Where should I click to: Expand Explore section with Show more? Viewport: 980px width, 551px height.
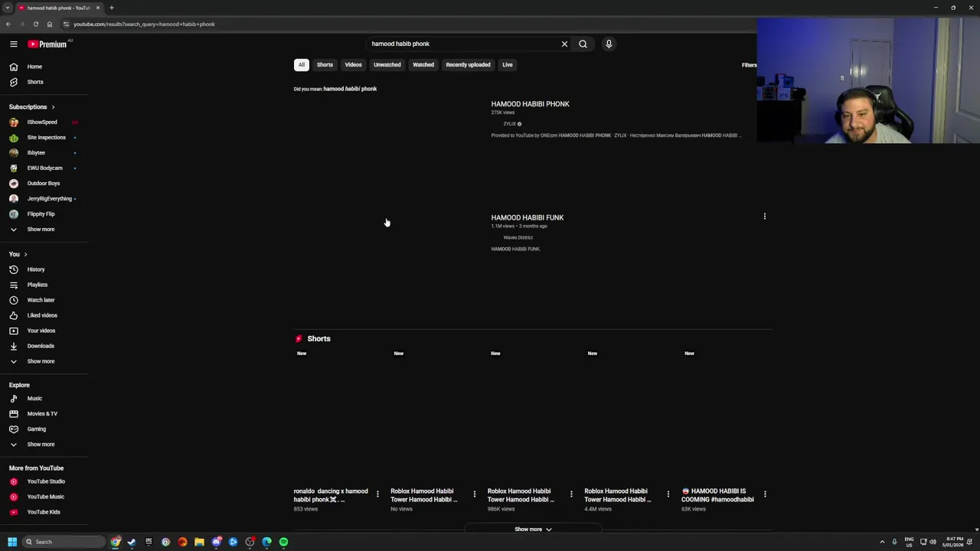pyautogui.click(x=44, y=445)
